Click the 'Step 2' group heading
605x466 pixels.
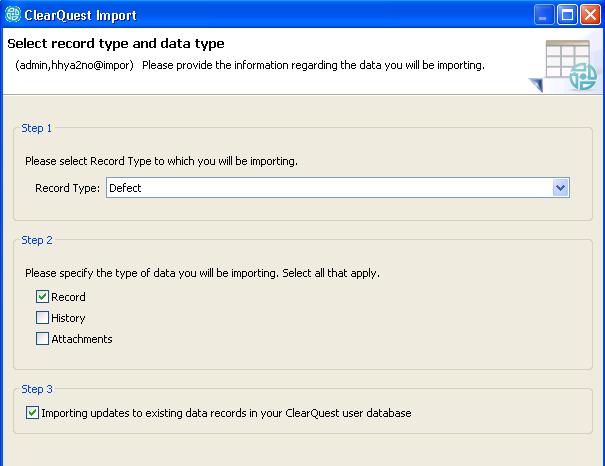click(37, 240)
